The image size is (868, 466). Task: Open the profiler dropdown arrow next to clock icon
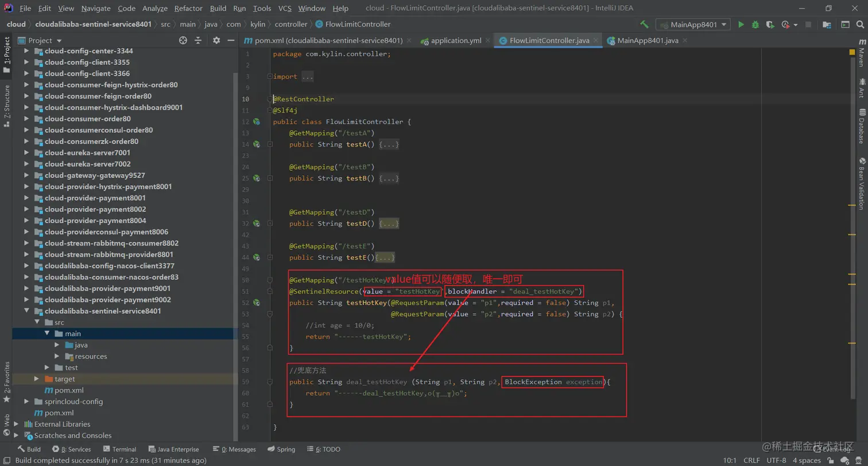click(x=796, y=25)
